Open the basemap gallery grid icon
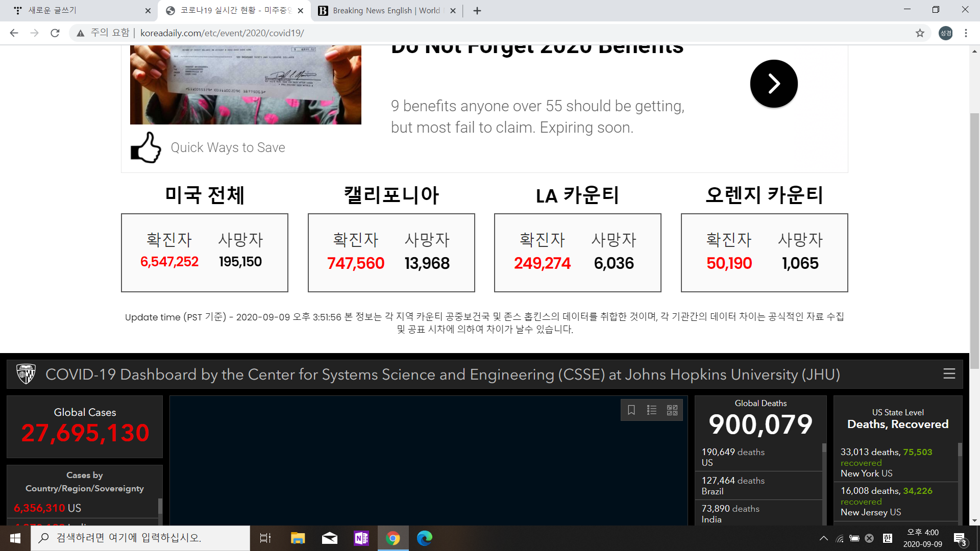The width and height of the screenshot is (980, 551). pos(672,410)
